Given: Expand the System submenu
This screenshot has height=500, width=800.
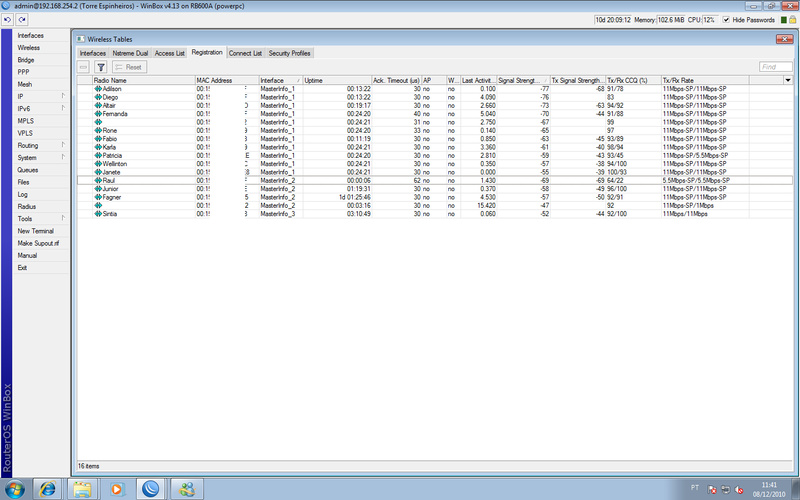Looking at the screenshot, I should point(63,157).
